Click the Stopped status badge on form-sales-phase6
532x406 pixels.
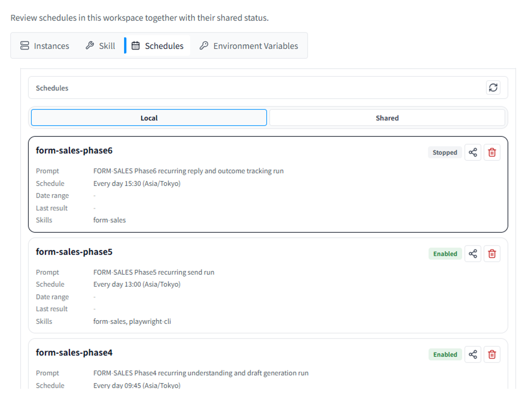(x=445, y=152)
